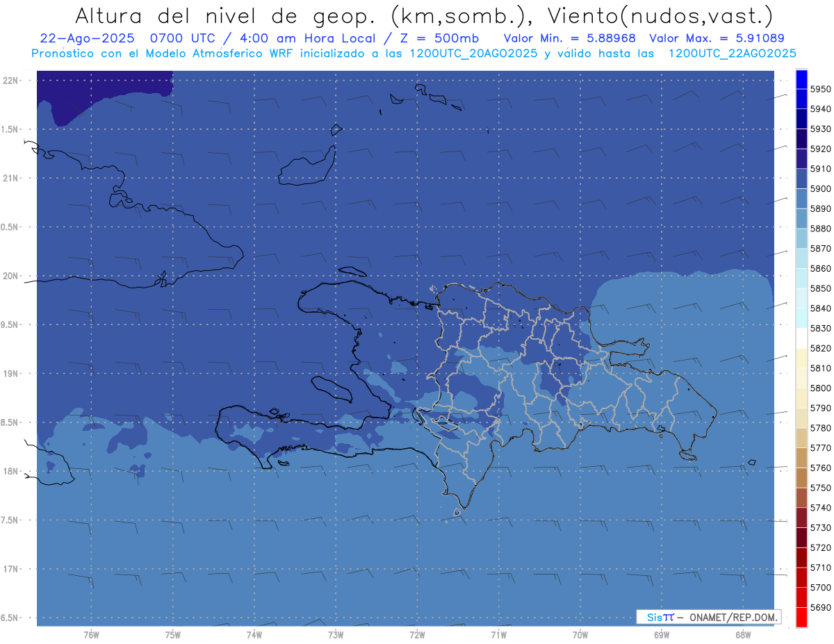Click the '5930' colorbar value
The height and width of the screenshot is (644, 834).
point(820,129)
